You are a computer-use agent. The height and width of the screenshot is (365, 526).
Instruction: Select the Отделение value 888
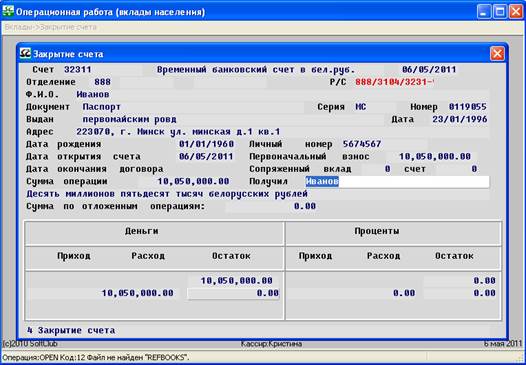(102, 82)
